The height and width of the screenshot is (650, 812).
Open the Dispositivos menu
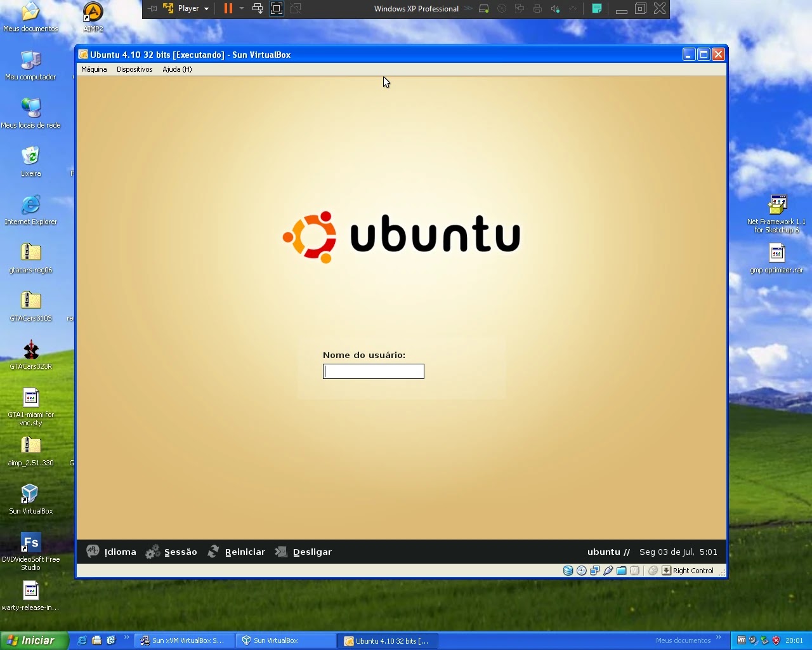click(134, 69)
